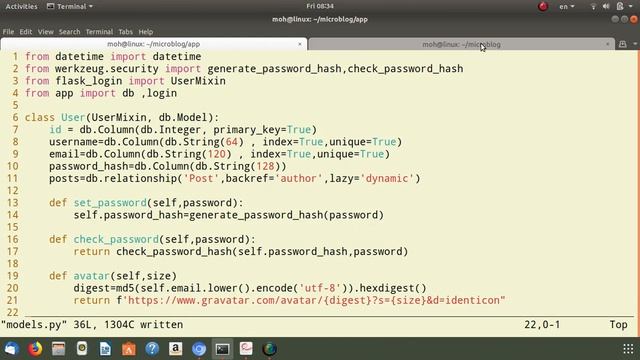This screenshot has height=360, width=640.
Task: Open Rhythmbox music player in dock
Action: [82, 349]
